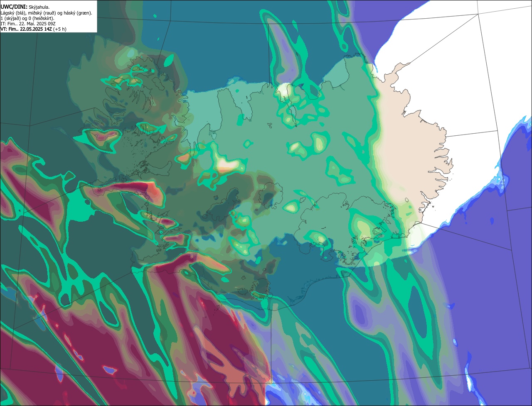The height and width of the screenshot is (406, 532).
Task: Click the 'Lágský (blá), miðský (rauð)' legend line
Action: 46,13
